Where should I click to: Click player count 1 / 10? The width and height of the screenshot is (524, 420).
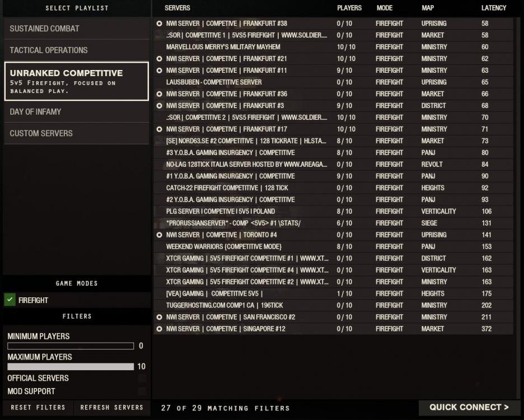pyautogui.click(x=344, y=293)
